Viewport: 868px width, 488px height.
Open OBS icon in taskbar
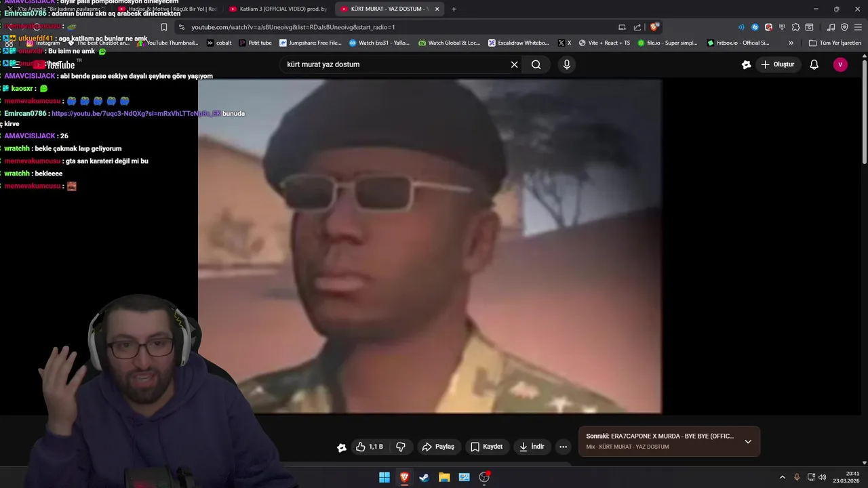coord(484,477)
